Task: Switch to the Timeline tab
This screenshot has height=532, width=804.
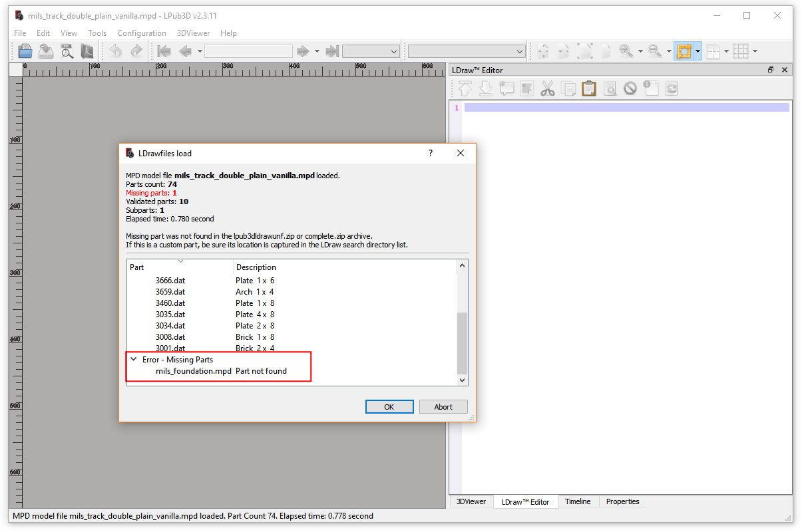Action: click(578, 501)
